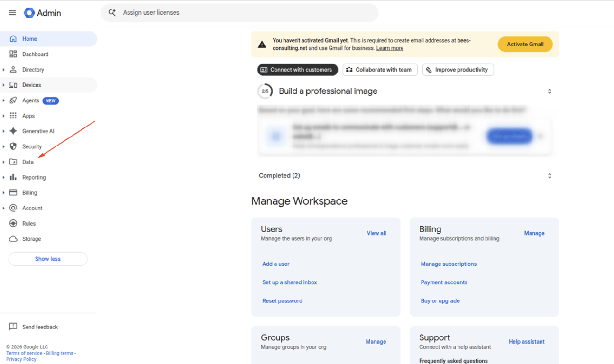
Task: Click the Billing card icon
Action: (x=13, y=193)
